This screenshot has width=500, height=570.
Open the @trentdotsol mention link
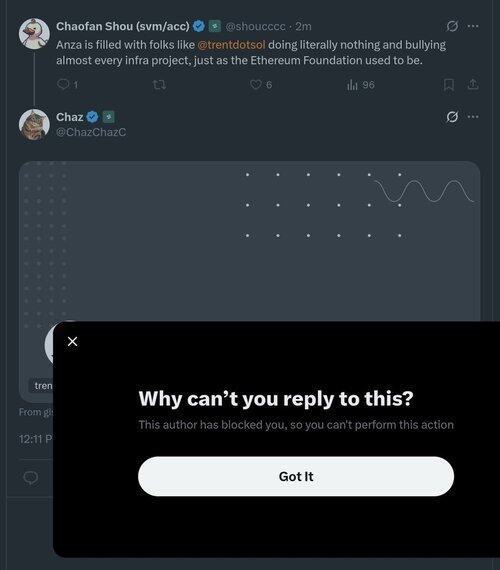point(231,45)
